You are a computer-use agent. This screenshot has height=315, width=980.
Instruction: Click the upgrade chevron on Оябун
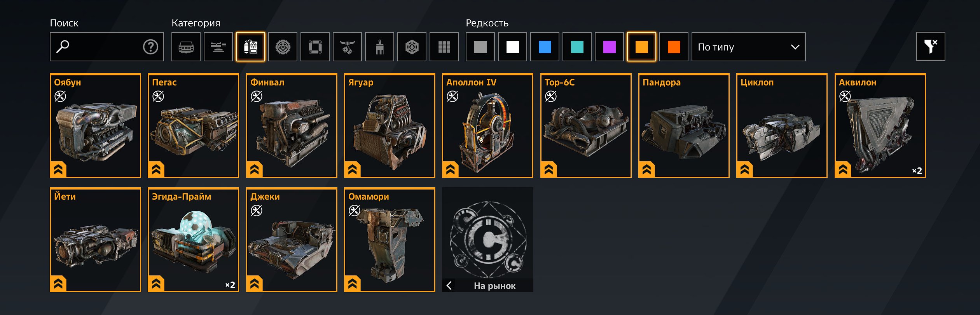(58, 169)
